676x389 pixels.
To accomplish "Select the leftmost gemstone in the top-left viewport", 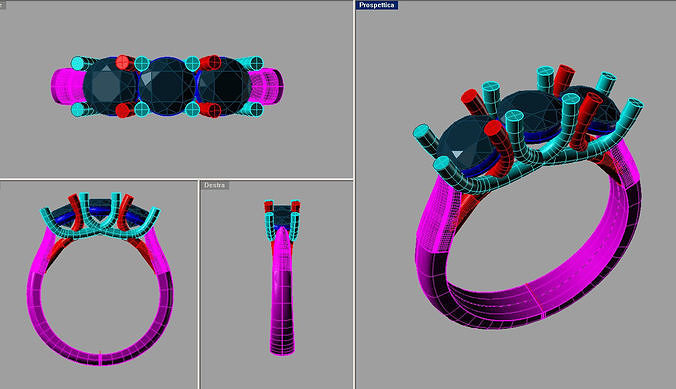I will coord(110,86).
